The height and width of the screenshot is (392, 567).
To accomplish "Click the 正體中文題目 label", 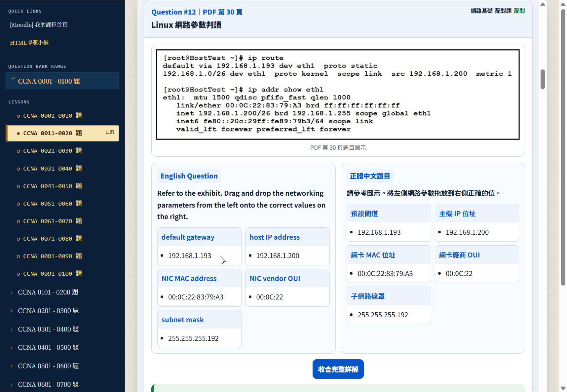I will (x=370, y=176).
